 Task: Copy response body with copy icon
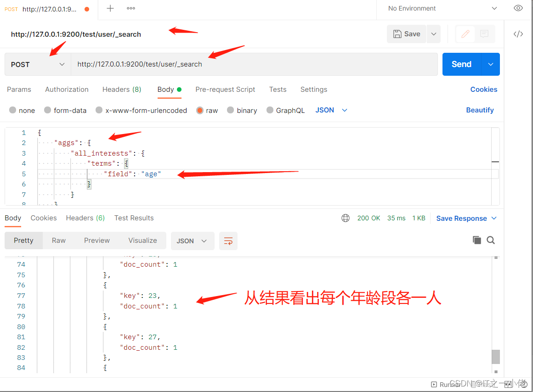(x=477, y=240)
